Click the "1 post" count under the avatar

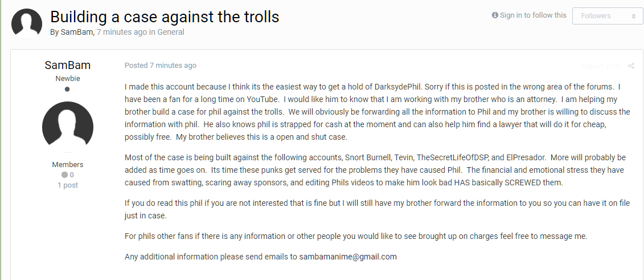point(68,185)
